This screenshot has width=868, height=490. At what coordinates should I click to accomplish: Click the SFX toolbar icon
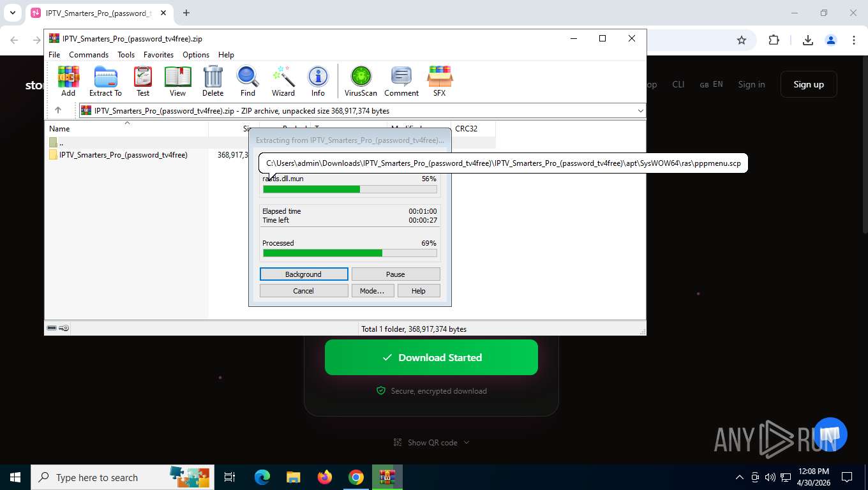439,81
